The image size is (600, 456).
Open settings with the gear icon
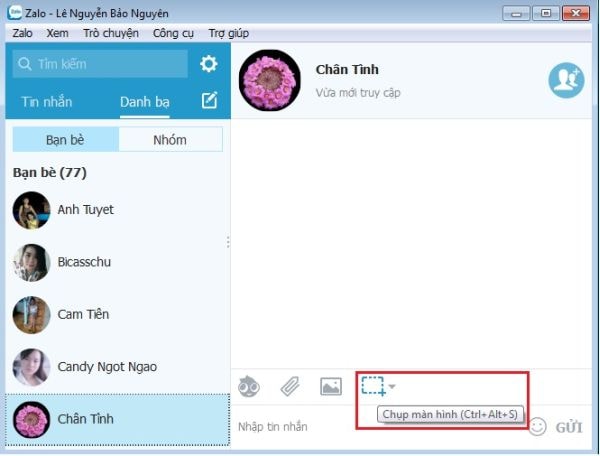[209, 64]
